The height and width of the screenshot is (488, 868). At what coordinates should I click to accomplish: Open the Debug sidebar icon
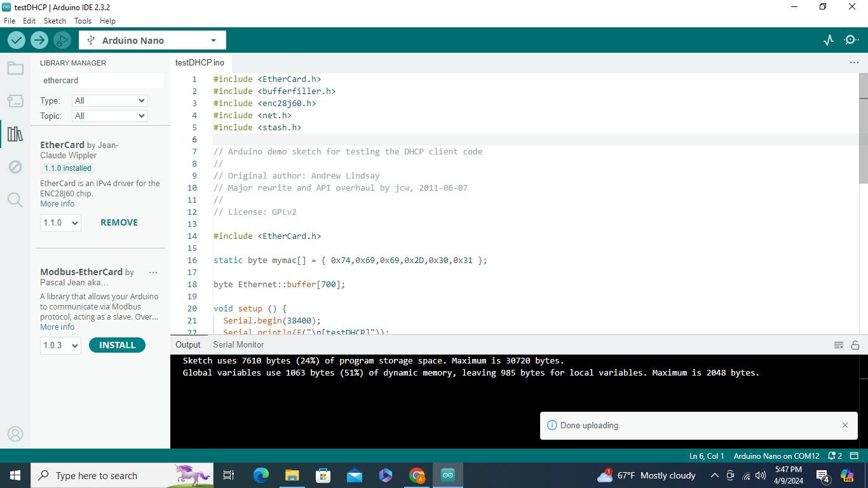point(15,167)
